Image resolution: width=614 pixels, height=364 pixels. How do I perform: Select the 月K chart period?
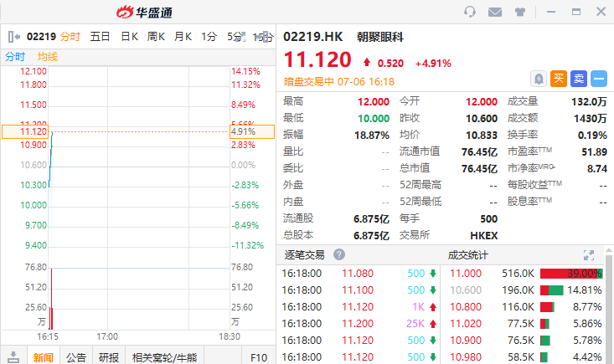[x=183, y=36]
